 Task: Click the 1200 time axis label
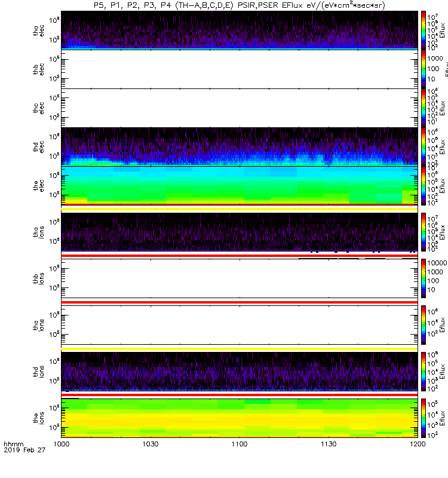[418, 444]
